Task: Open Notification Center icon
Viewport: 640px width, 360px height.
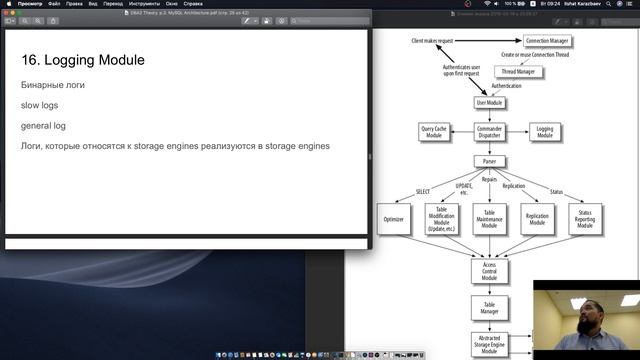Action: click(629, 4)
